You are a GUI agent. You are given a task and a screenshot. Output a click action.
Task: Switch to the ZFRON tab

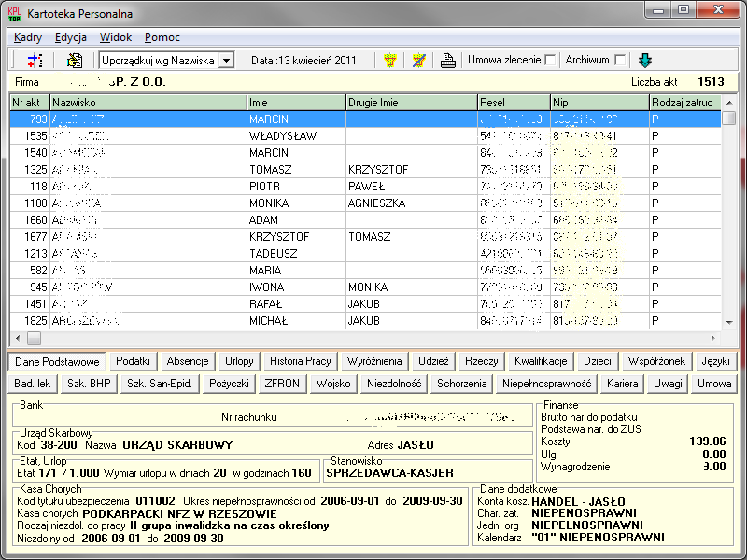[x=282, y=384]
